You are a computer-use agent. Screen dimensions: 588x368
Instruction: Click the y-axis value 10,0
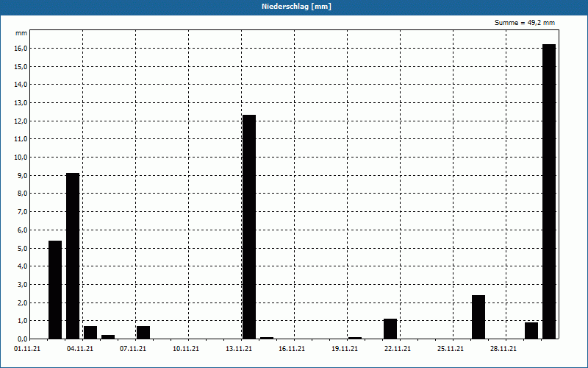click(x=21, y=158)
